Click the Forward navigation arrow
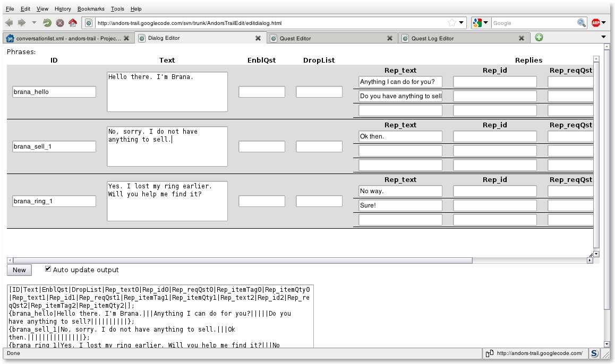Screen dimensions: 615x364 pyautogui.click(x=22, y=23)
